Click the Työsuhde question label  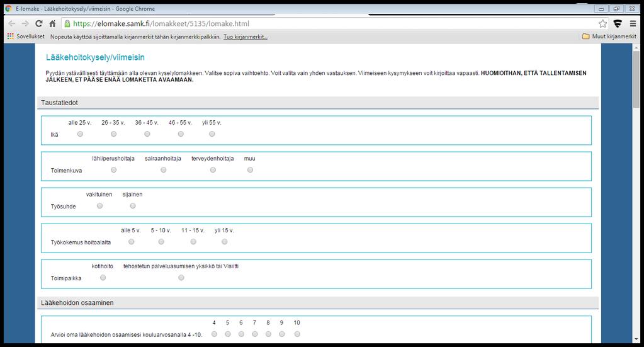[63, 207]
